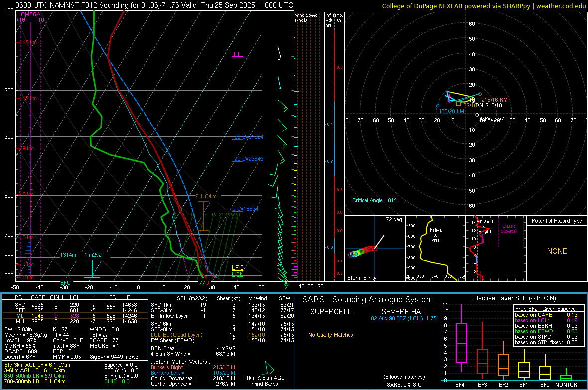The image size is (588, 390).
Task: Click the based on CAPE: 0.13 line
Action: click(x=546, y=315)
